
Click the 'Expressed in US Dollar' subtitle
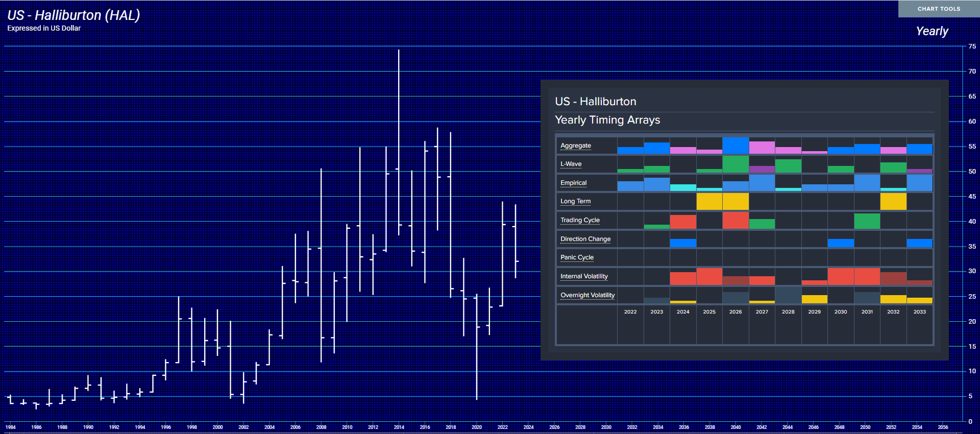(44, 28)
